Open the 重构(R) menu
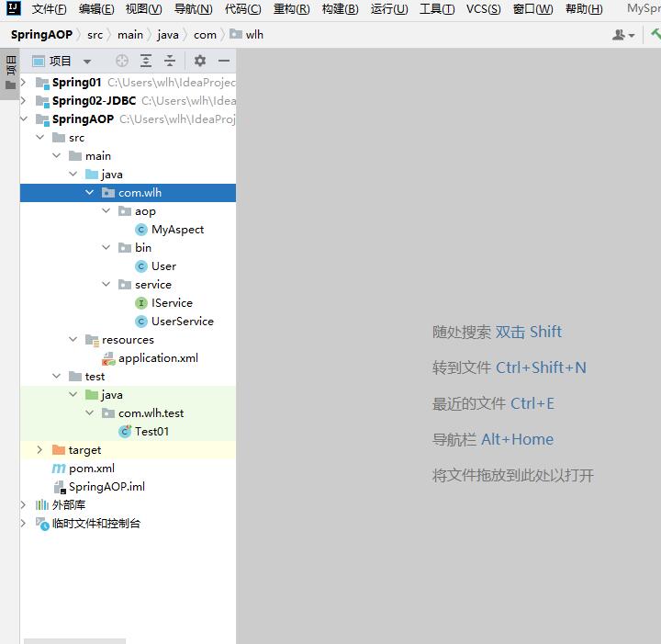 [291, 9]
